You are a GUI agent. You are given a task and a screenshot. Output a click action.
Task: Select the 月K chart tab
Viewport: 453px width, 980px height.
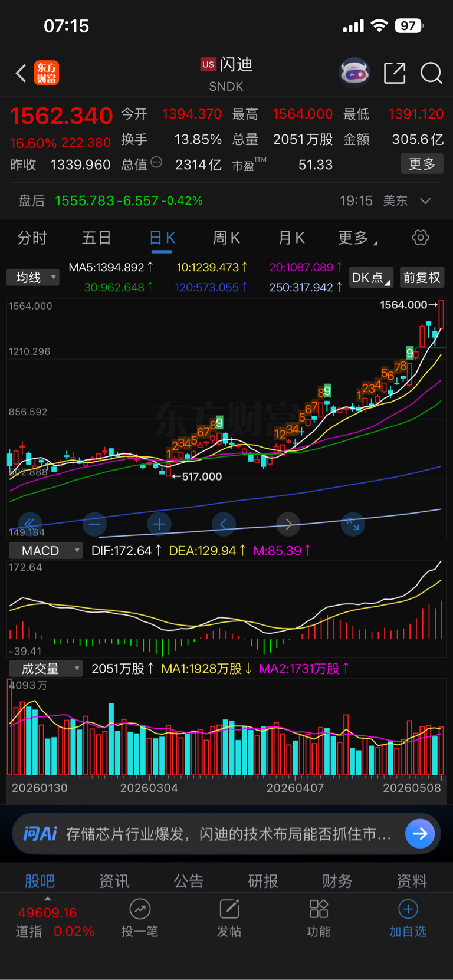(x=291, y=238)
